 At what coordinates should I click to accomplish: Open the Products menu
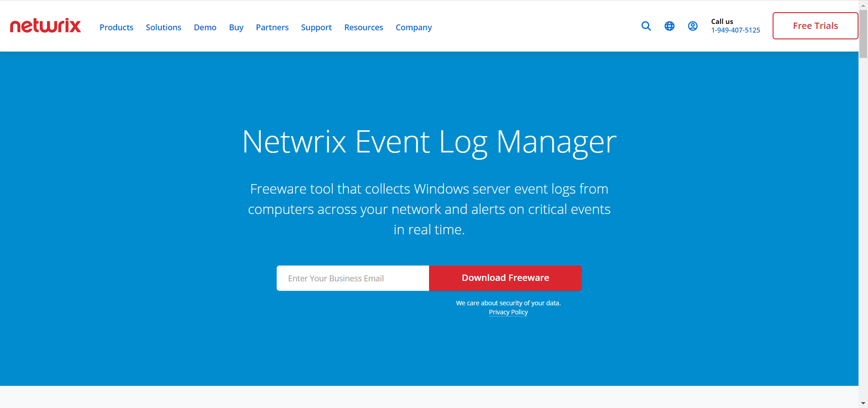(116, 28)
